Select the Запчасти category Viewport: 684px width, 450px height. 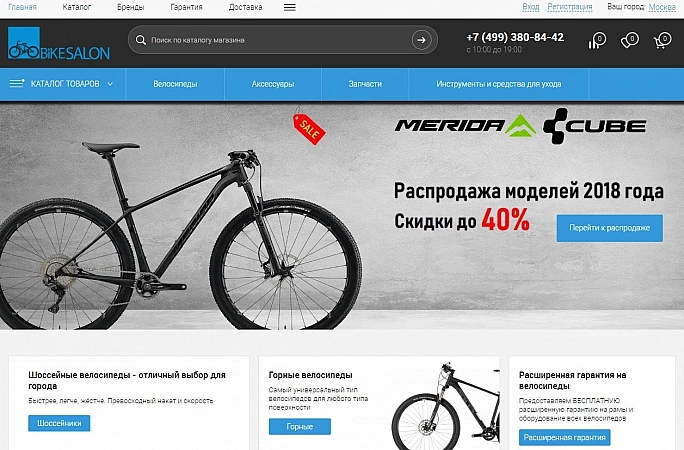pos(365,84)
